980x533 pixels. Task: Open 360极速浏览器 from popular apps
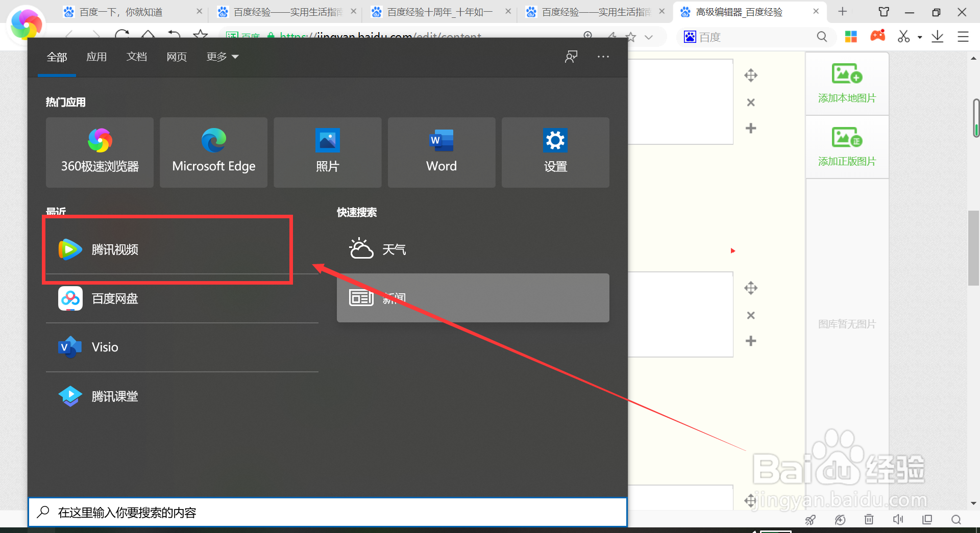pos(100,153)
